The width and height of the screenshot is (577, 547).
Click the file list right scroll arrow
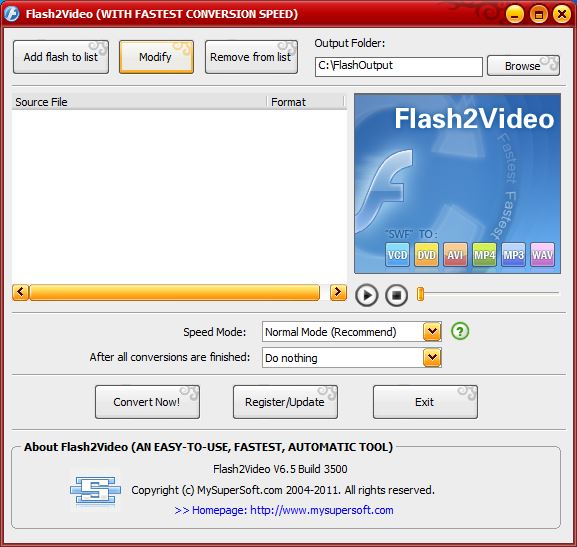[x=338, y=292]
